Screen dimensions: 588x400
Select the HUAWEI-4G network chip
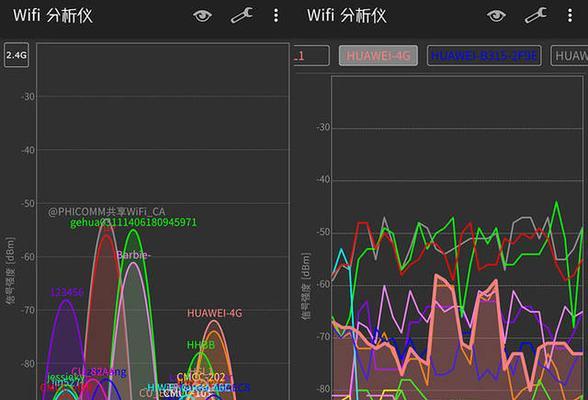[x=378, y=55]
